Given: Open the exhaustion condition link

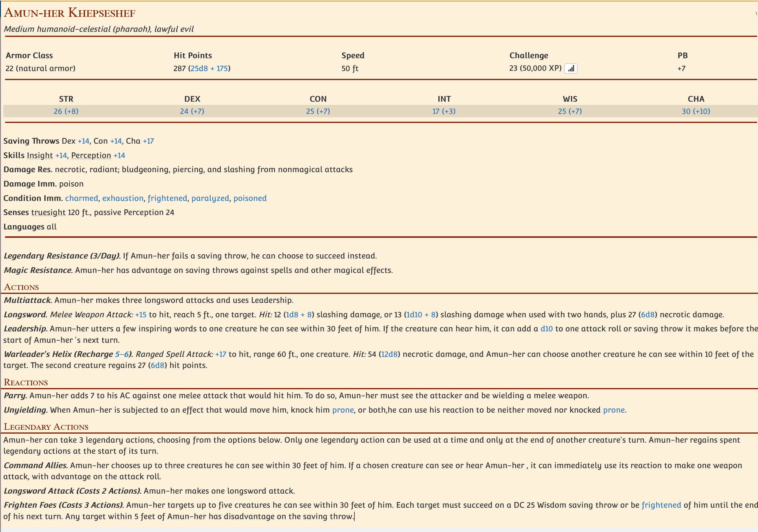Looking at the screenshot, I should (x=123, y=198).
